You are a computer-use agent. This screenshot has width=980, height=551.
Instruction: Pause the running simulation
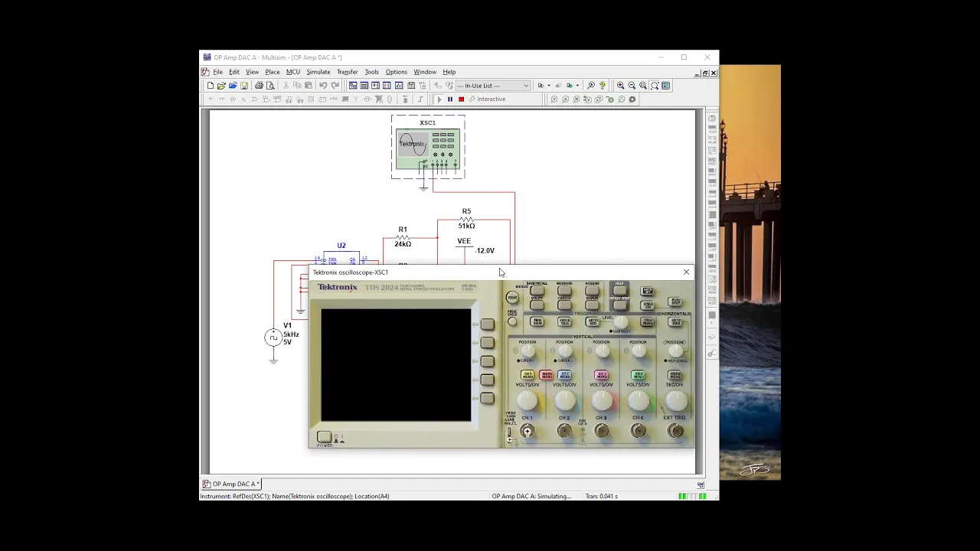(450, 99)
